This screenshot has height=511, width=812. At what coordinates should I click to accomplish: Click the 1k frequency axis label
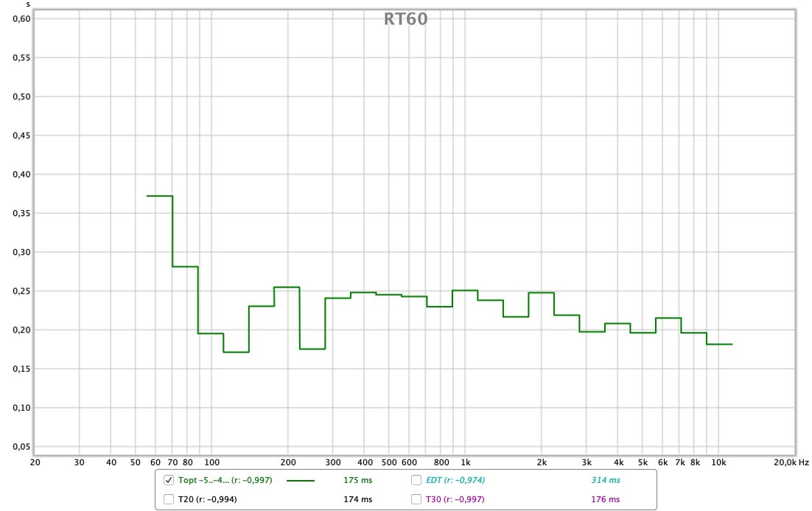pyautogui.click(x=466, y=462)
